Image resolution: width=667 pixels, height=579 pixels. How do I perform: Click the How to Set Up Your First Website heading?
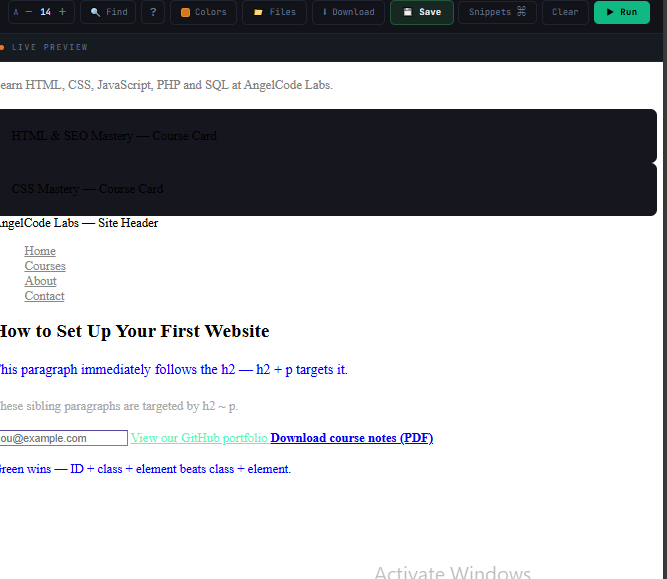tap(134, 331)
